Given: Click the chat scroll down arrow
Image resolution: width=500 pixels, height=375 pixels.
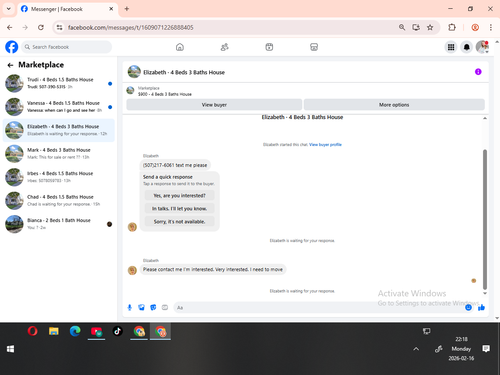Looking at the screenshot, I should (x=485, y=293).
